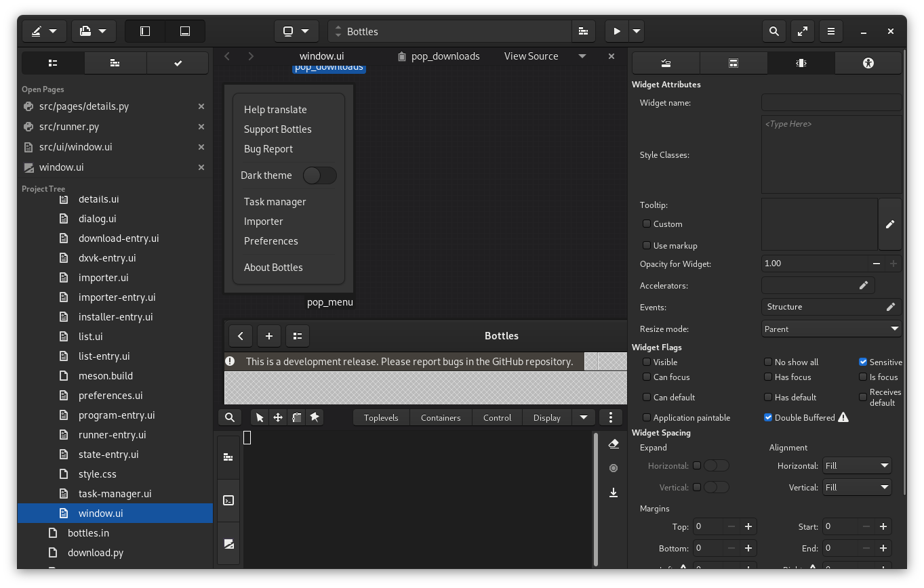Click pencil icon to edit Accelerators

863,285
